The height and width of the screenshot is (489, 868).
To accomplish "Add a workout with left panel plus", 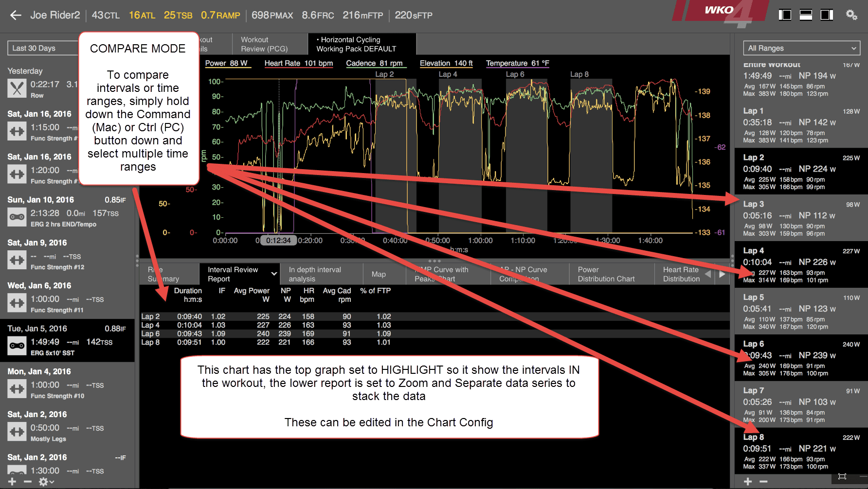I will [12, 482].
